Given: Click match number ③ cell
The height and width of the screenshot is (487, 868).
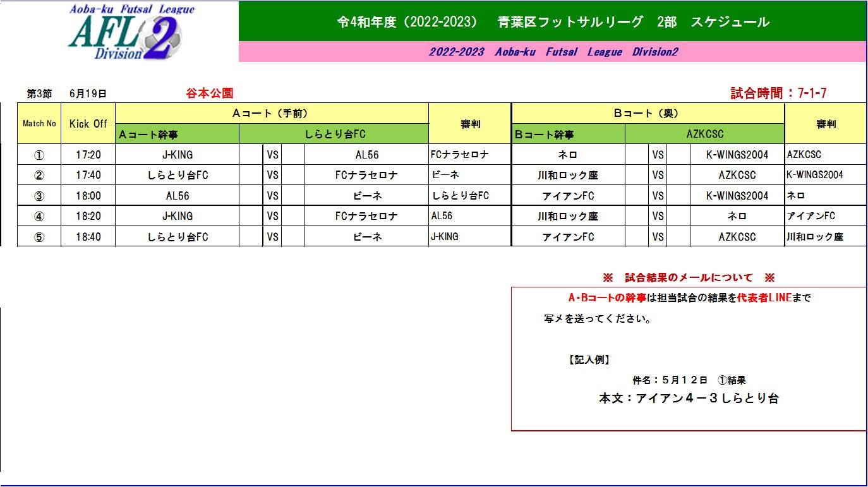Looking at the screenshot, I should (39, 196).
